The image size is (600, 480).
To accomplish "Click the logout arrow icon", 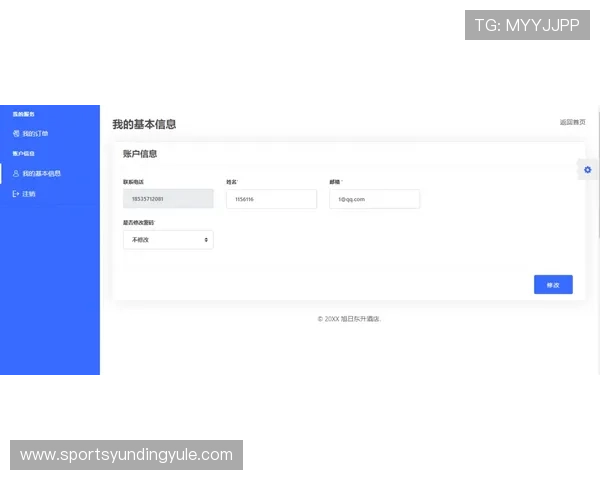I will pyautogui.click(x=16, y=194).
